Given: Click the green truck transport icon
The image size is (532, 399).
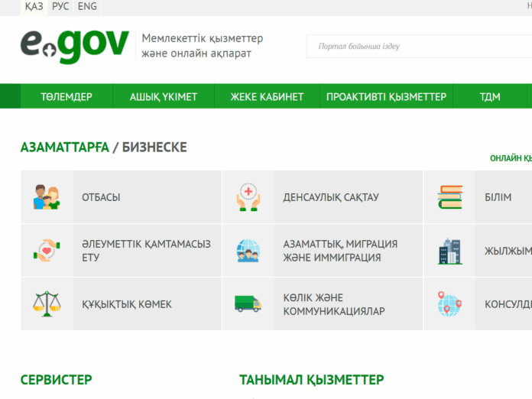Looking at the screenshot, I should tap(248, 304).
